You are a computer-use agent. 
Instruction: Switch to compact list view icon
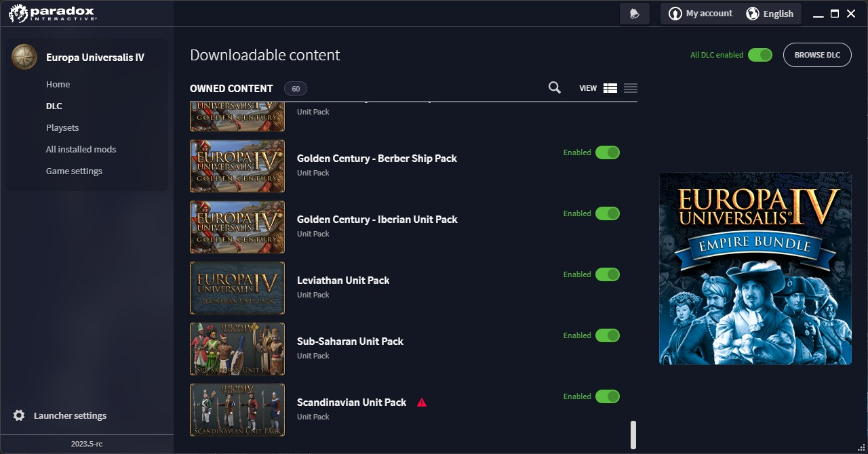[x=631, y=88]
